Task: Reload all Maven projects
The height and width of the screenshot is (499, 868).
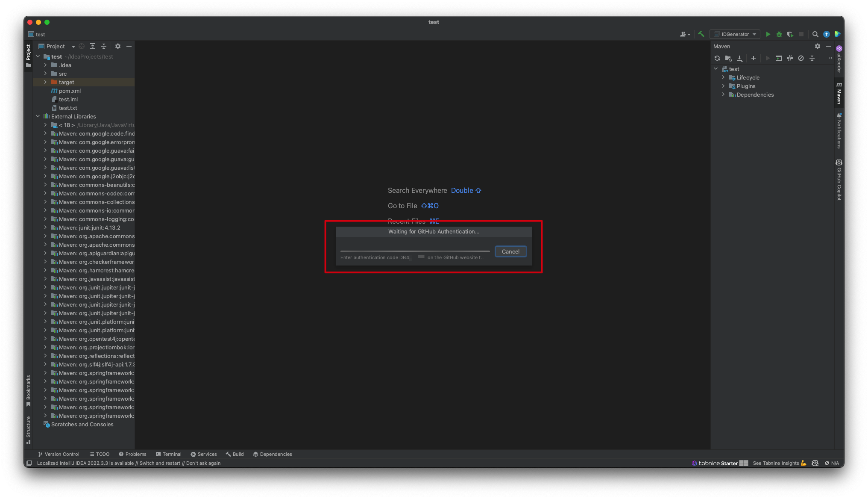Action: [717, 58]
